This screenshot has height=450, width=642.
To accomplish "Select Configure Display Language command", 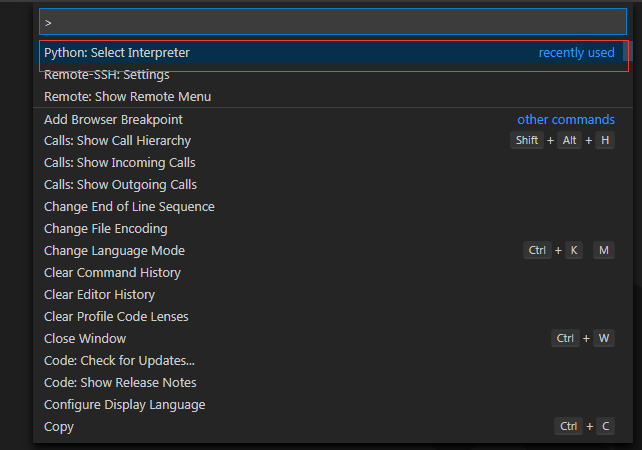I will [332, 405].
